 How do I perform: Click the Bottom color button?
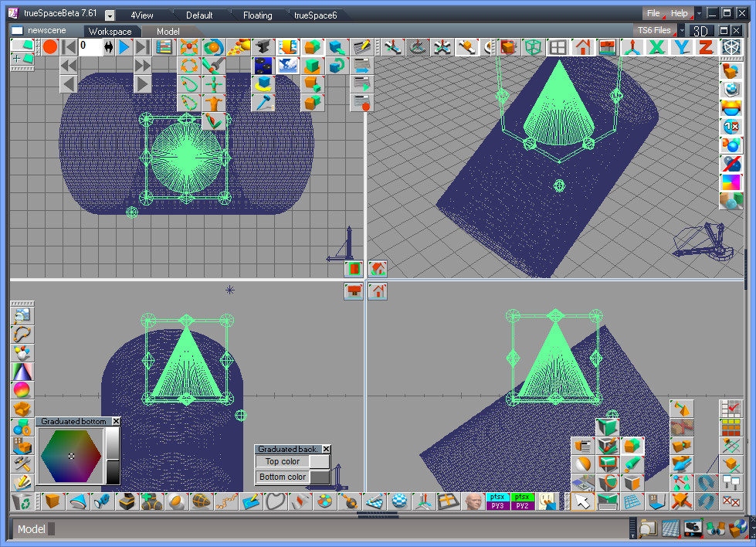(283, 477)
